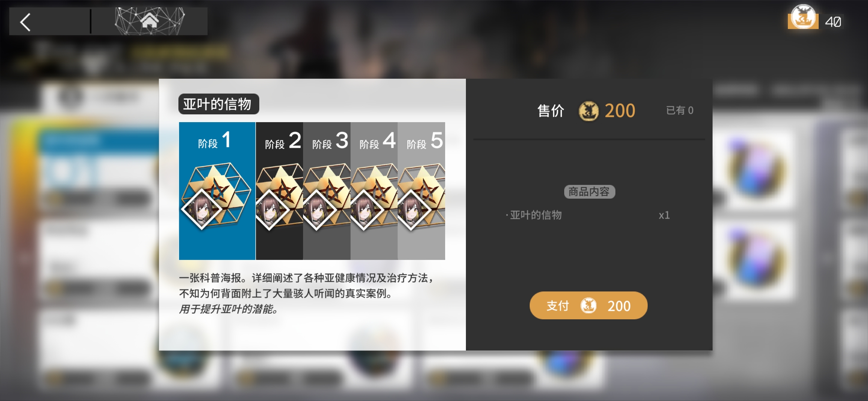Click the 亚叶的信物 title badge
The height and width of the screenshot is (401, 868).
point(218,104)
